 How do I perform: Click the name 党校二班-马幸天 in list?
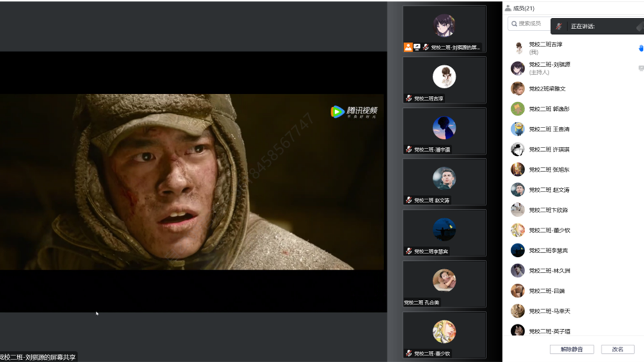coord(550,311)
